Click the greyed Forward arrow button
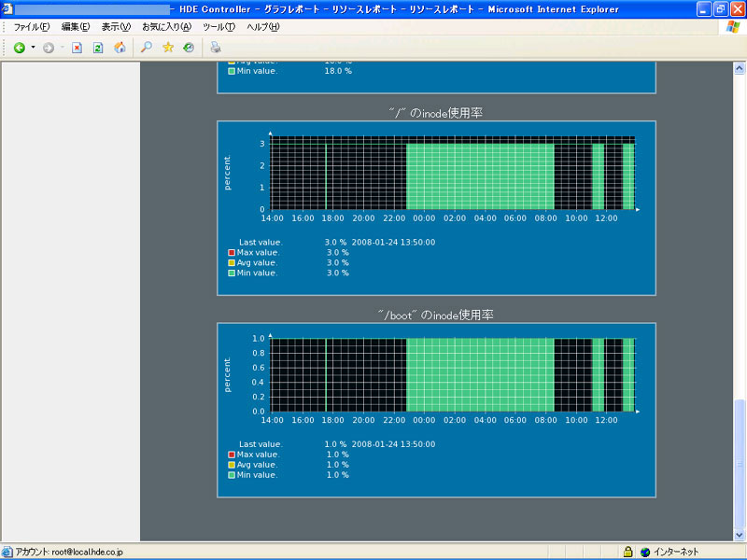Image resolution: width=747 pixels, height=560 pixels. pos(49,48)
